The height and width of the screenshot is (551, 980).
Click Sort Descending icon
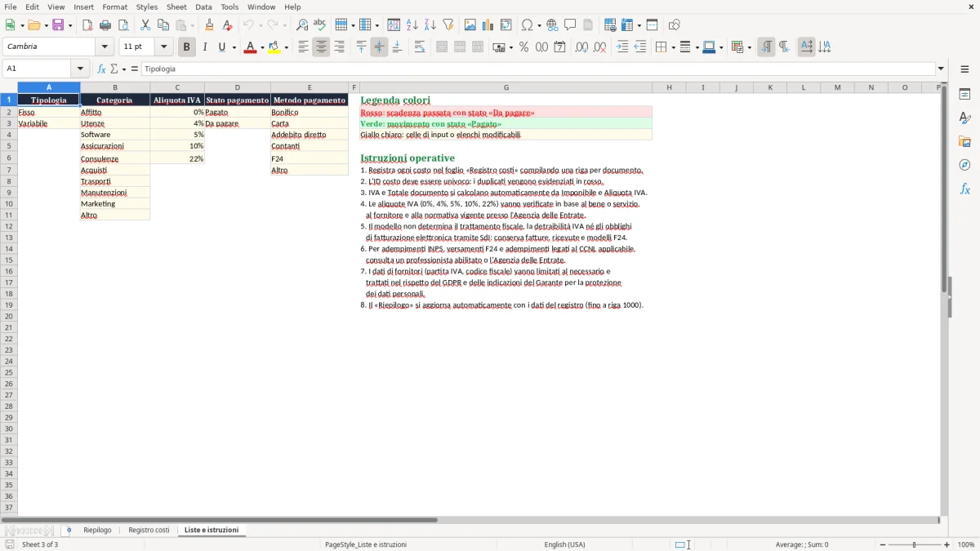(x=430, y=25)
